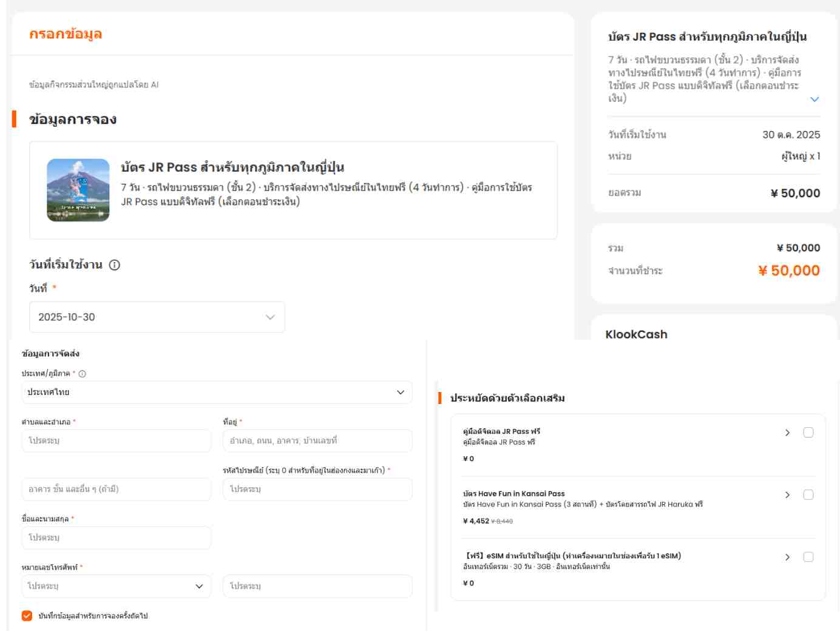Open the ประเทศไทย country dropdown

217,393
